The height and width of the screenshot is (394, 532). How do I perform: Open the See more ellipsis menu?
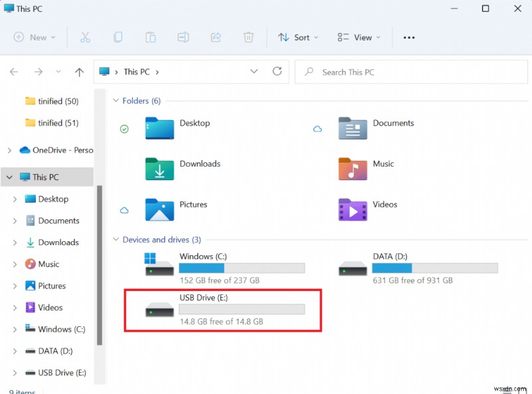409,38
